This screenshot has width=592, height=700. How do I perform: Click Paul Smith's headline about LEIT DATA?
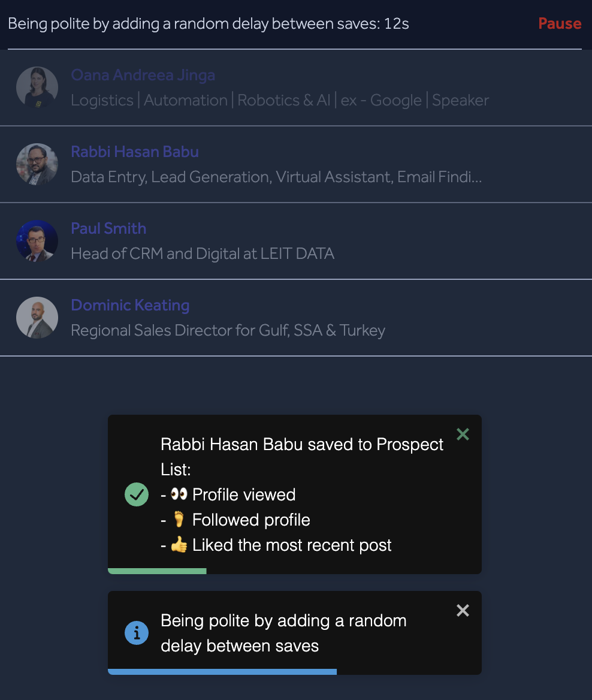point(203,254)
